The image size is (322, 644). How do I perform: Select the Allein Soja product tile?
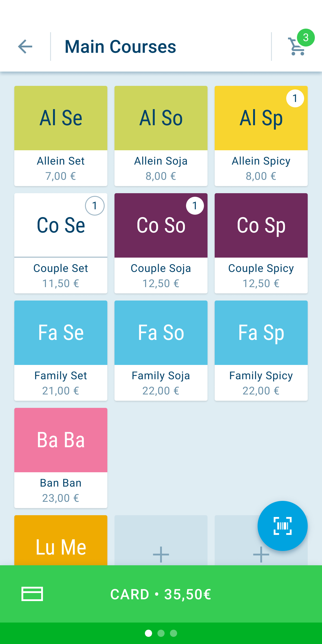tap(161, 136)
